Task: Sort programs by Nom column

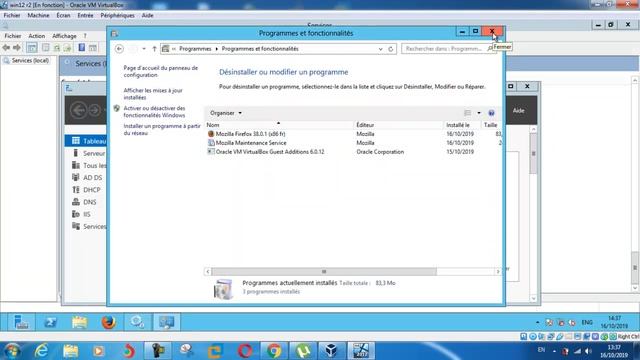Action: [x=278, y=125]
